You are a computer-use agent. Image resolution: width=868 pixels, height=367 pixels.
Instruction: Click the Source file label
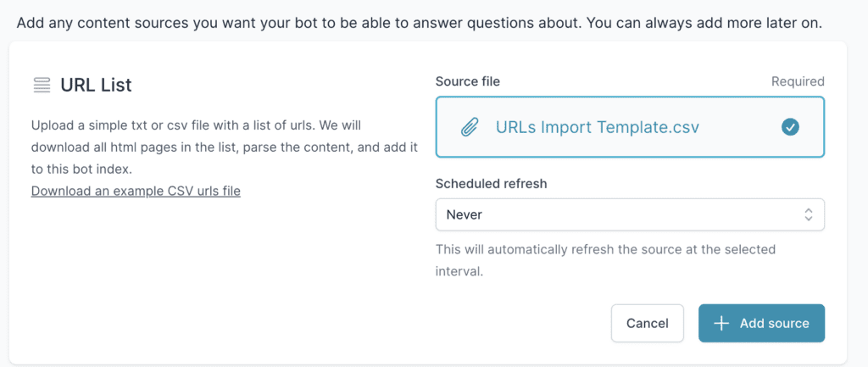pyautogui.click(x=467, y=81)
